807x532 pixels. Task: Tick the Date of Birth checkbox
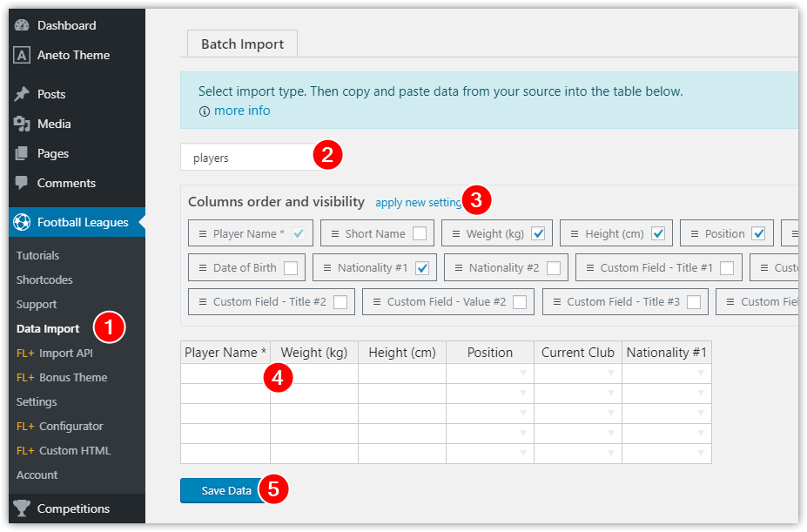(291, 268)
